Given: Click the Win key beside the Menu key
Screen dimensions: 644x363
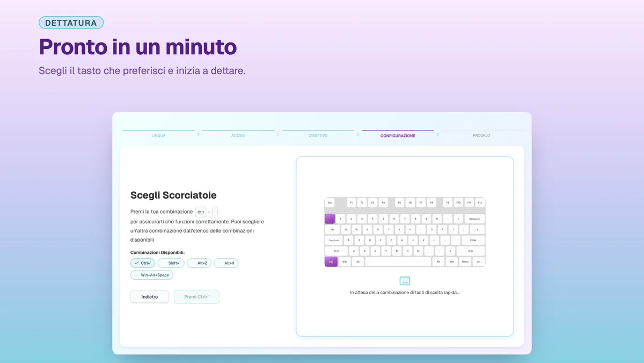Looking at the screenshot, I should 452,262.
